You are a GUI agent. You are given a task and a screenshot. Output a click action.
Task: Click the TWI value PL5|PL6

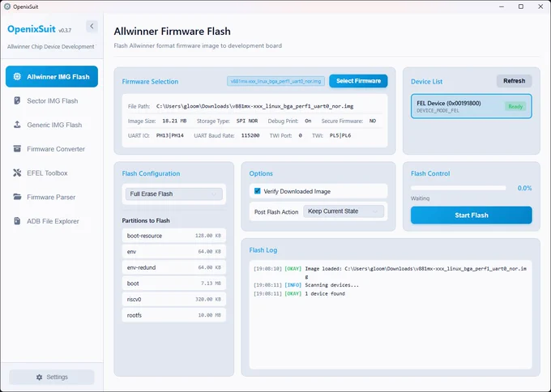pos(340,135)
